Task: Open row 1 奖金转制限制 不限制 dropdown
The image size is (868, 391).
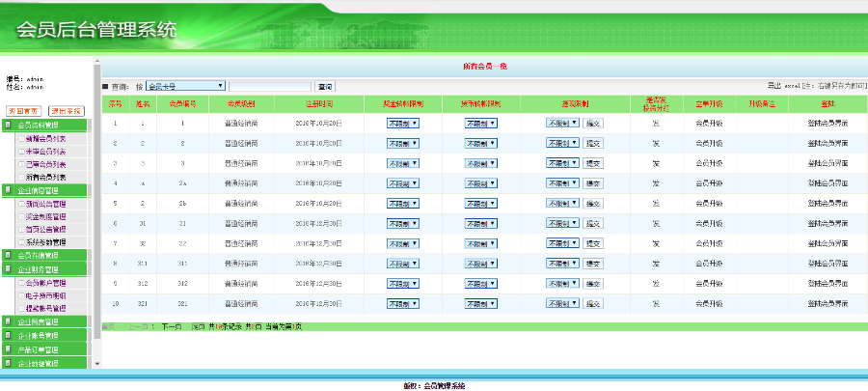Action: [x=403, y=124]
